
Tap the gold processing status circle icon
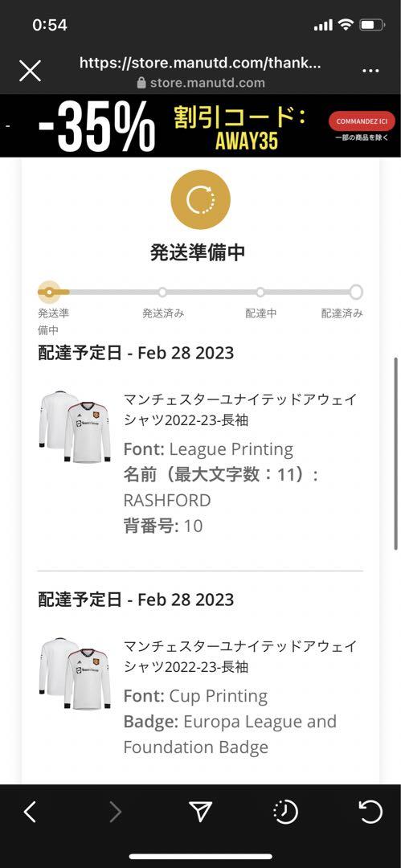[x=201, y=200]
